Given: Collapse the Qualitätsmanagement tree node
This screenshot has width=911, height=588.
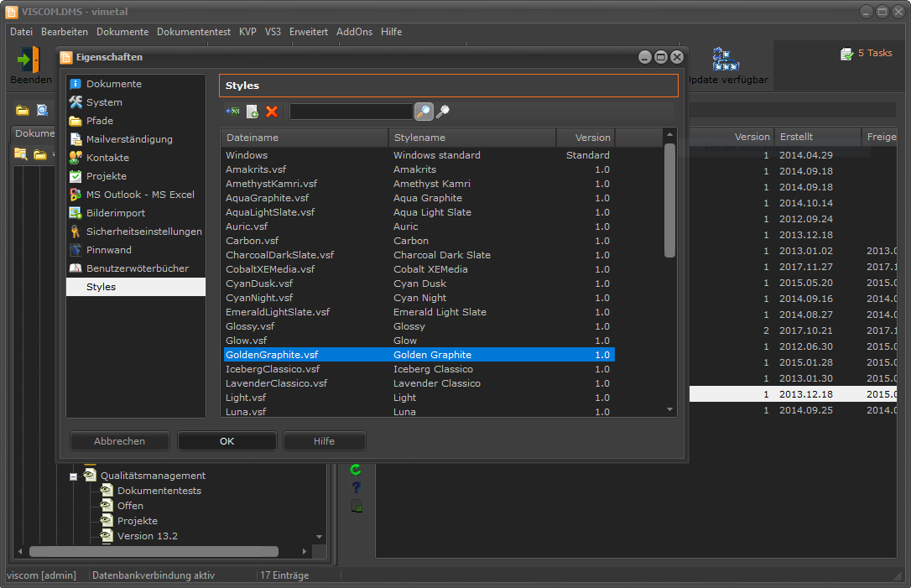Looking at the screenshot, I should pos(73,476).
